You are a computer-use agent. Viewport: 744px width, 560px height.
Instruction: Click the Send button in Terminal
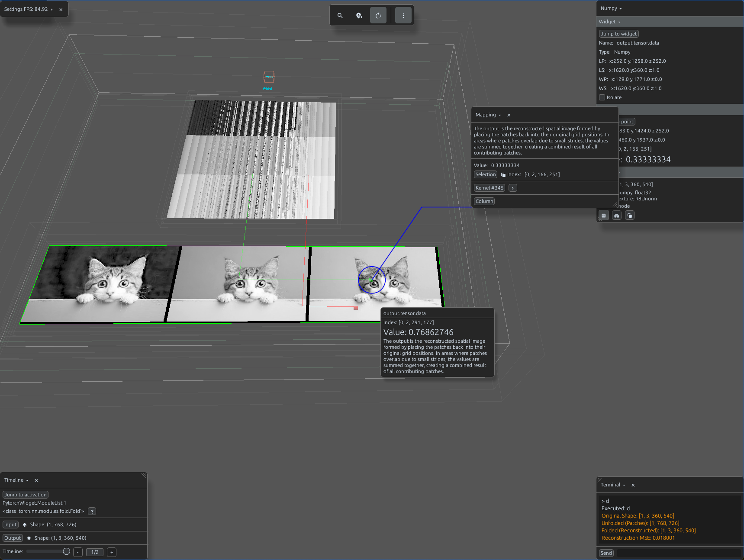[606, 553]
